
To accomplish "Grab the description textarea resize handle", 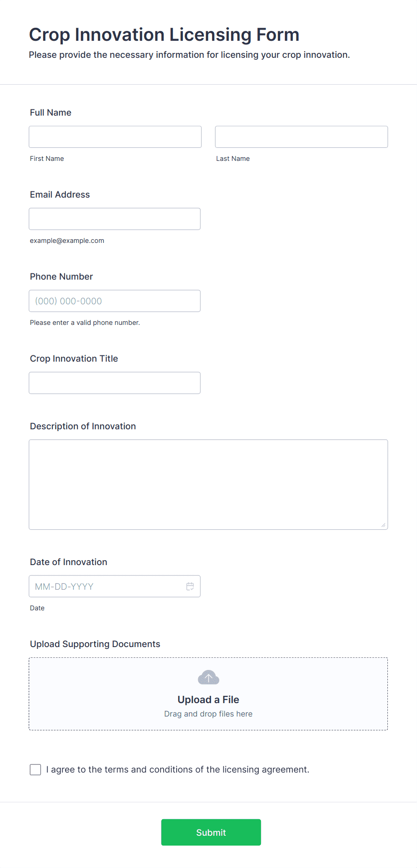I will click(383, 525).
